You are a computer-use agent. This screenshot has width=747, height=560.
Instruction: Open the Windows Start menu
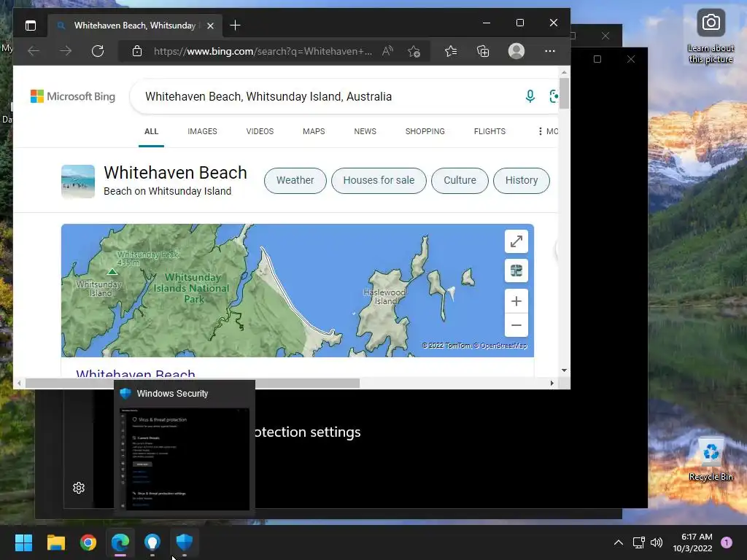23,542
